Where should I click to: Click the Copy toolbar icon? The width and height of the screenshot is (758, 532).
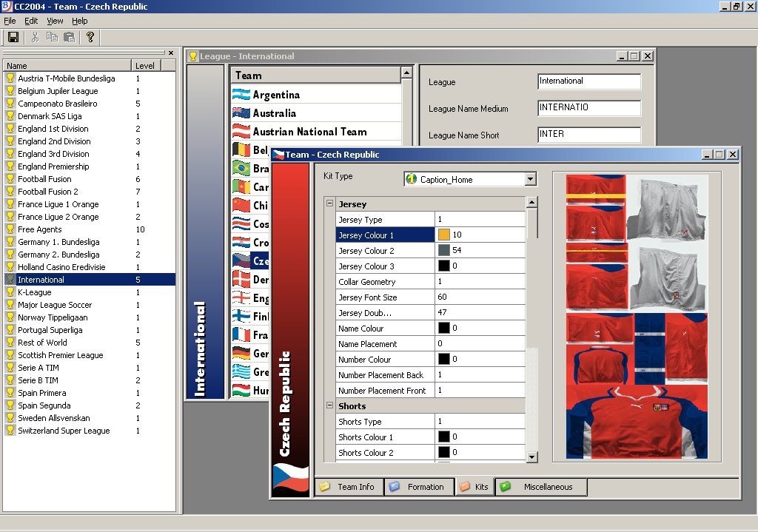click(52, 37)
